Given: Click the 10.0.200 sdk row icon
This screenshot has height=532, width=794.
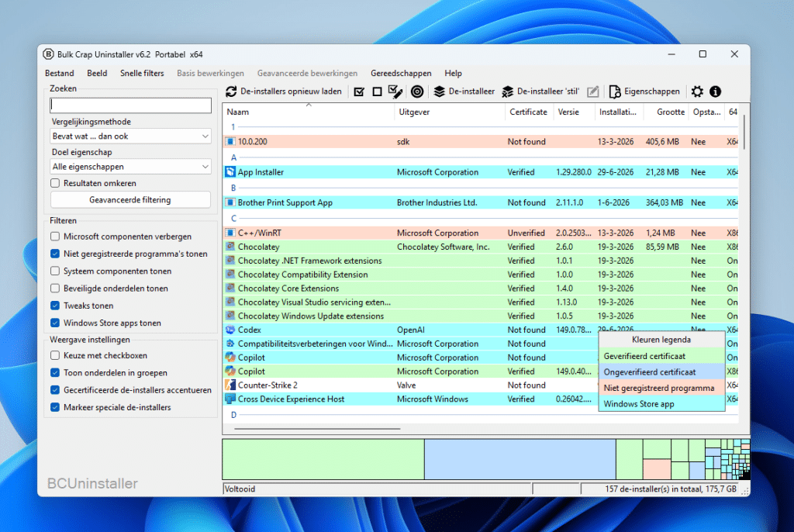Looking at the screenshot, I should coord(230,142).
